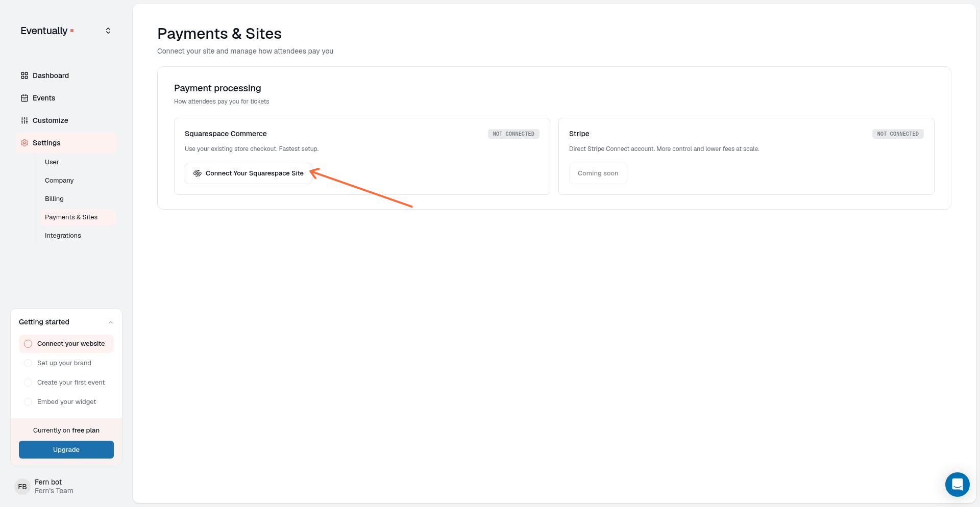The width and height of the screenshot is (980, 507).
Task: Click the Payments & Sites page title
Action: tap(219, 34)
